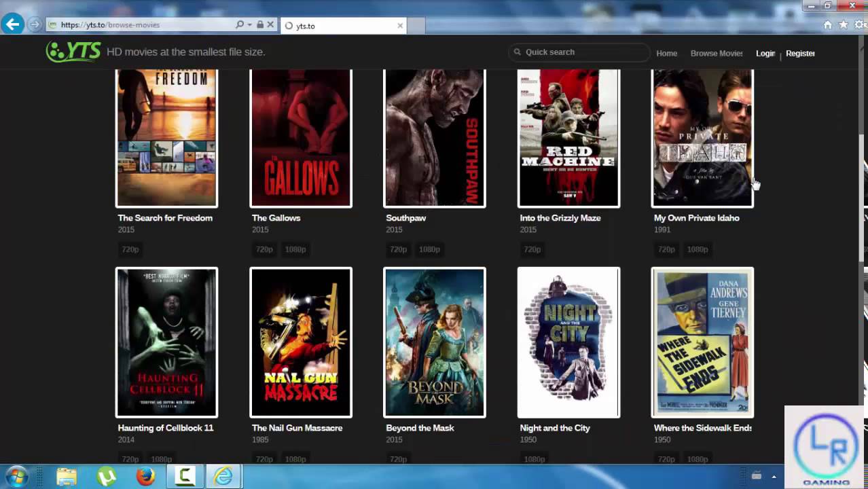Switch to Internet Explorer on taskbar
The image size is (868, 489).
(x=224, y=477)
